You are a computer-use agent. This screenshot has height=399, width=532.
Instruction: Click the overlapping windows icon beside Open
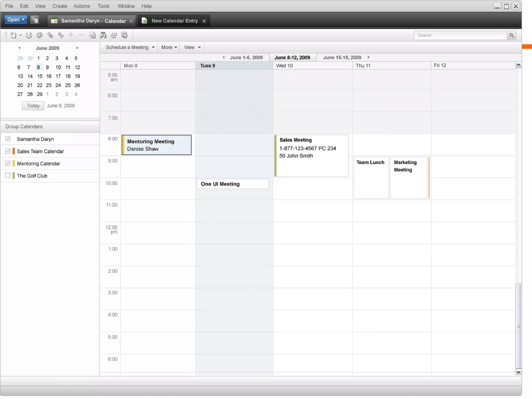click(x=35, y=20)
